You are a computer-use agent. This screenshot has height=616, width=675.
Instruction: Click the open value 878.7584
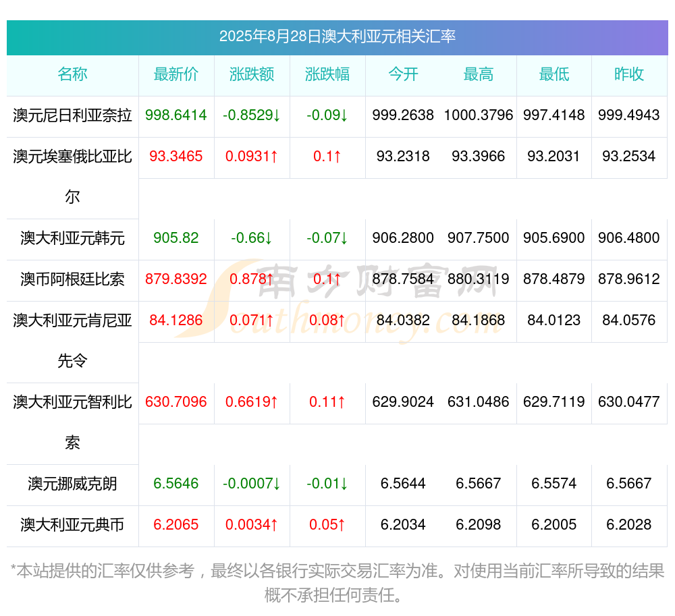pos(403,279)
